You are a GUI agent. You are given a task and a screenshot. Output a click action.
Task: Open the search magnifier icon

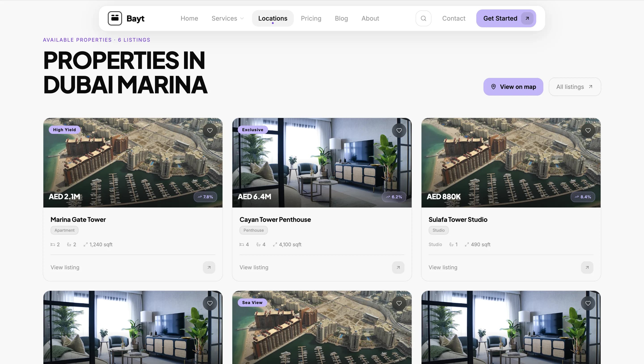(x=423, y=18)
